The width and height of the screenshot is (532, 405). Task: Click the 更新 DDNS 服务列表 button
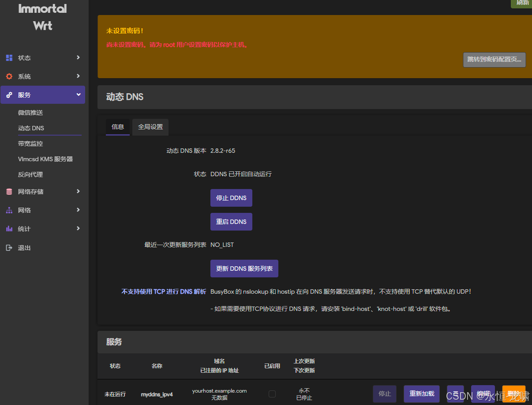tap(244, 269)
